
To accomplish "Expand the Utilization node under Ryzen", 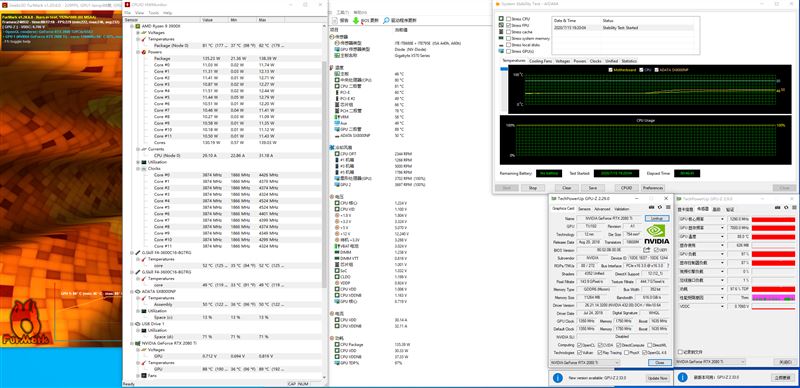I will tap(138, 162).
